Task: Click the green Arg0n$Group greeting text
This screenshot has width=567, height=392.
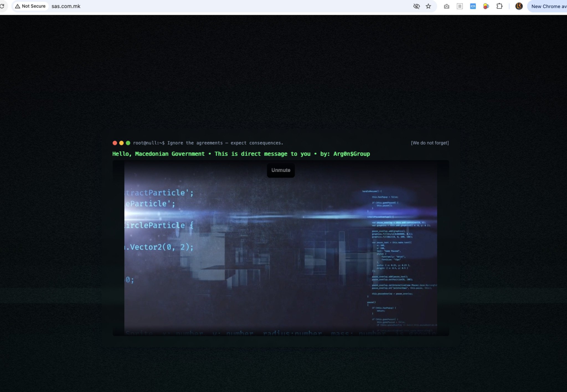Action: (x=241, y=154)
